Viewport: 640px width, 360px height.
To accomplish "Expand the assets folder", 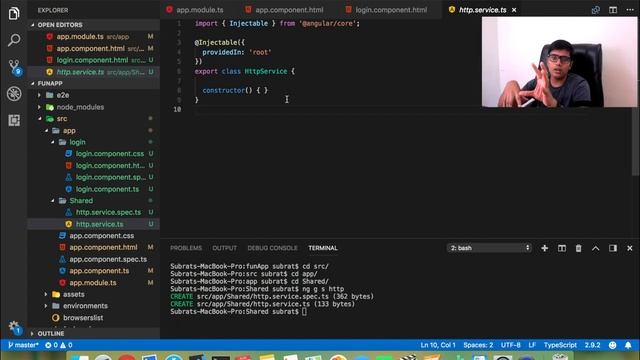I will point(46,294).
